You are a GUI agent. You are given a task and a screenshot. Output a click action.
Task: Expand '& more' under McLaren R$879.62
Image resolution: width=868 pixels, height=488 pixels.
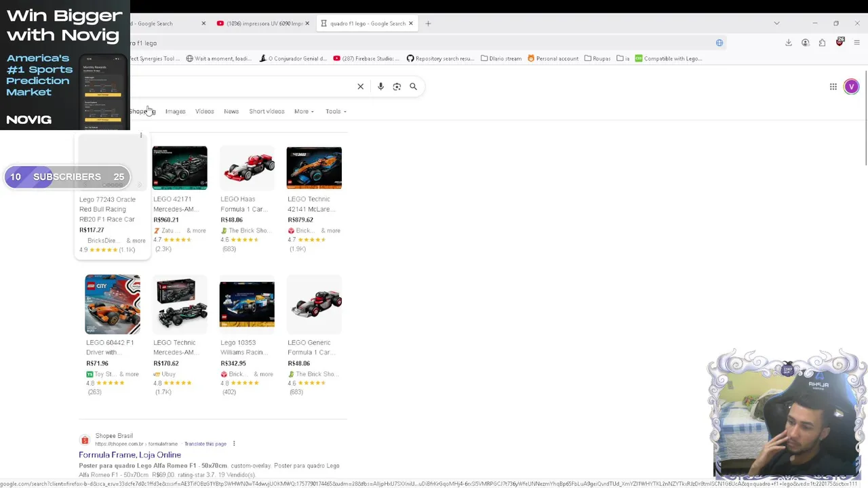pos(330,230)
